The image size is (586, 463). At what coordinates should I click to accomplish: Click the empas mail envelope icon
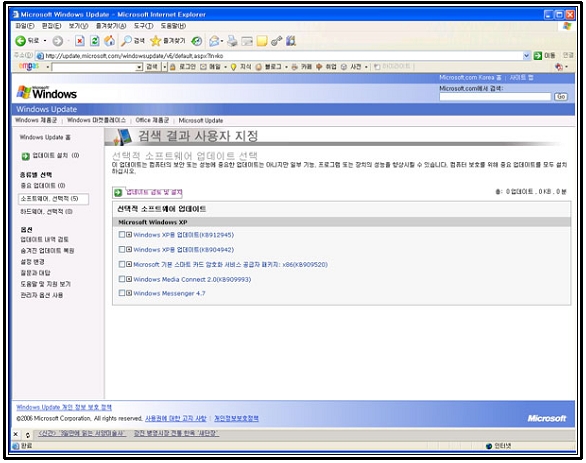tap(203, 67)
